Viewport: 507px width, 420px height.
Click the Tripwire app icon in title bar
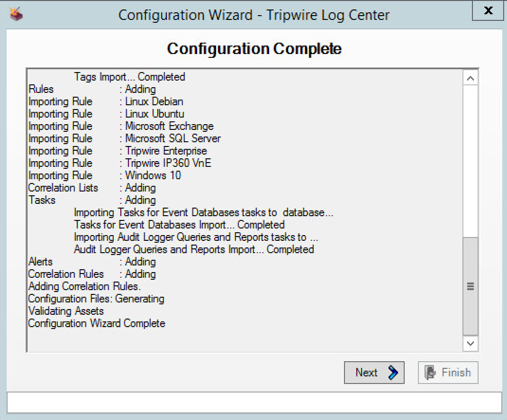[x=16, y=14]
